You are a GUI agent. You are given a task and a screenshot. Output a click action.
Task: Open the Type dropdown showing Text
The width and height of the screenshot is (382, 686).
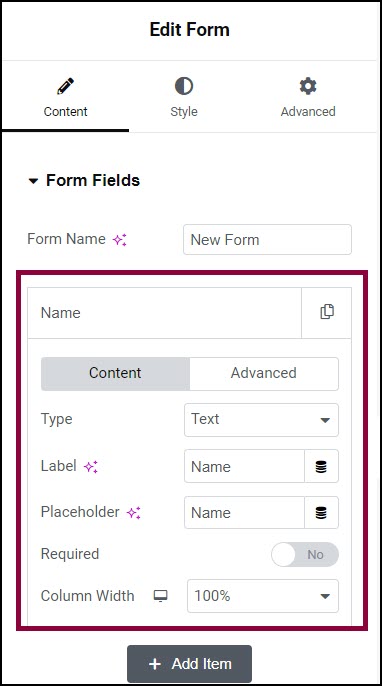pos(261,420)
